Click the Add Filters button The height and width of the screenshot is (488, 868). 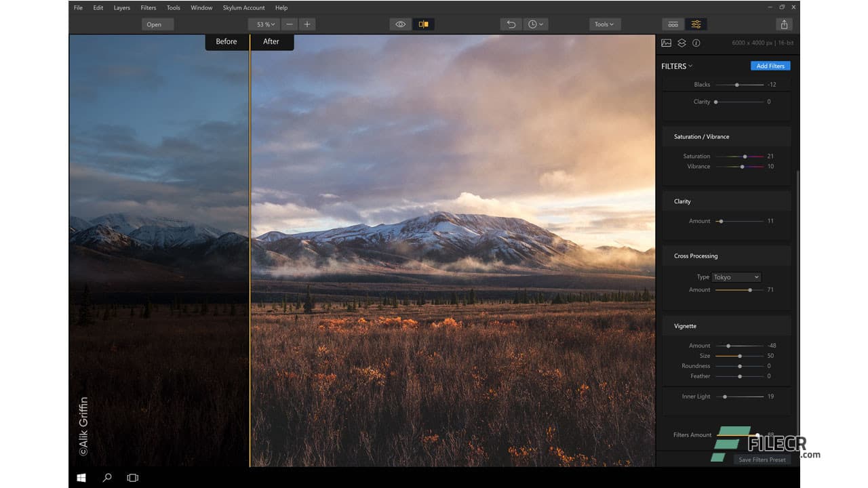770,66
